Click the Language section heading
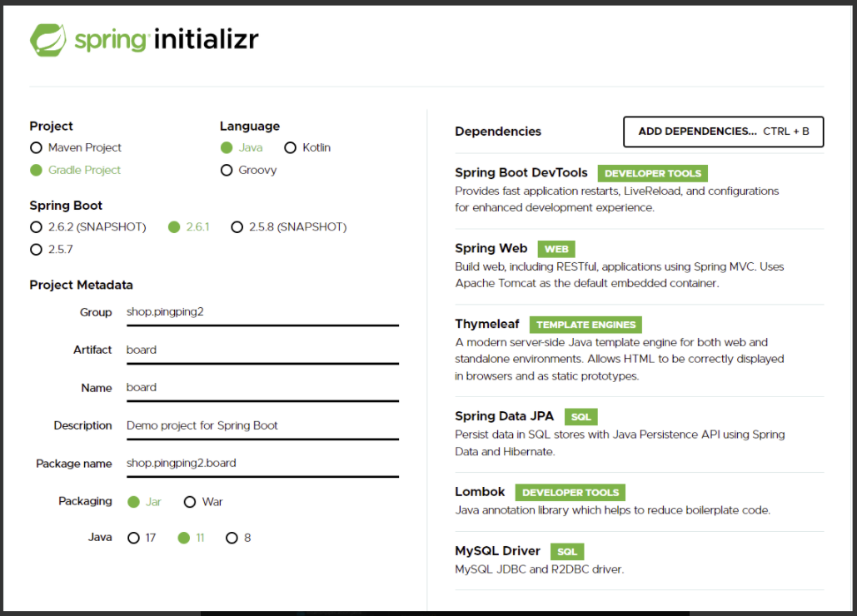Image resolution: width=857 pixels, height=616 pixels. (250, 127)
